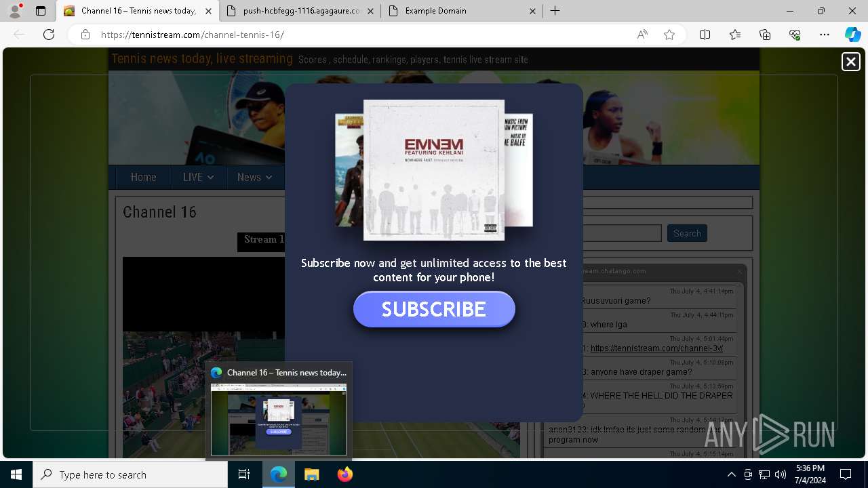Open the Home menu item
The width and height of the screenshot is (868, 488).
point(143,177)
